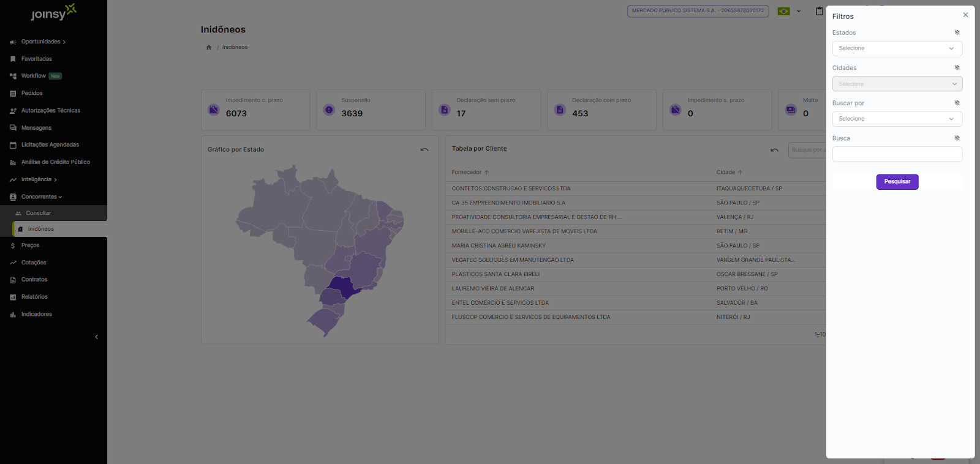Screen dimensions: 980x464
Task: Close the Filtros panel
Action: (x=965, y=15)
